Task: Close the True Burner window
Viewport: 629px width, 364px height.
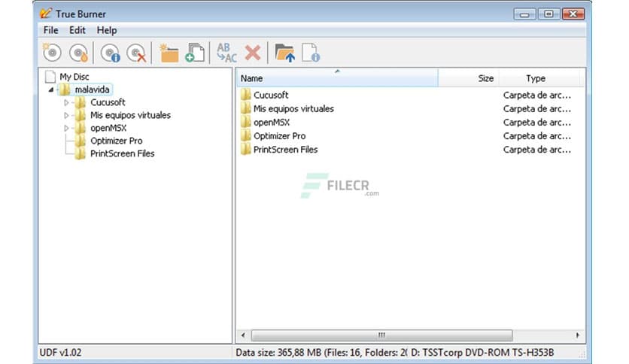Action: point(573,14)
